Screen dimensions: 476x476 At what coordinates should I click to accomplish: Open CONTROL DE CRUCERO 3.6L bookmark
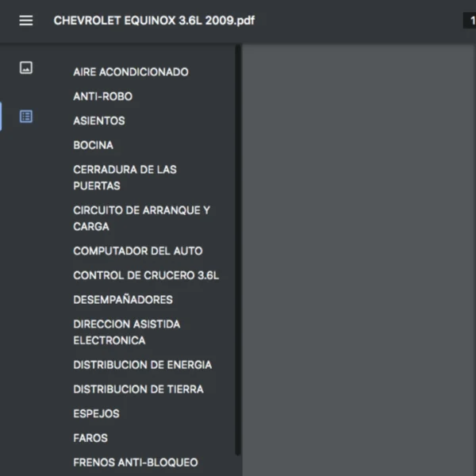click(x=146, y=276)
